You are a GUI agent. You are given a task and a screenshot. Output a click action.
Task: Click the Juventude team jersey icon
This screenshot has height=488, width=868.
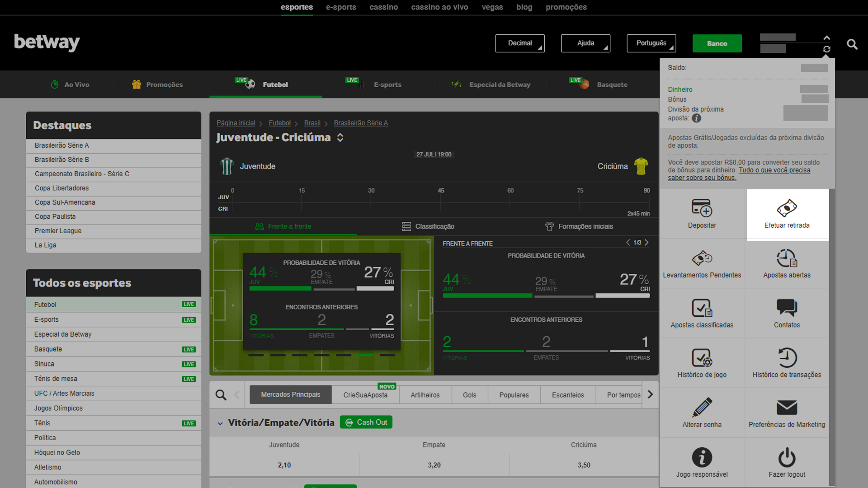click(x=226, y=166)
